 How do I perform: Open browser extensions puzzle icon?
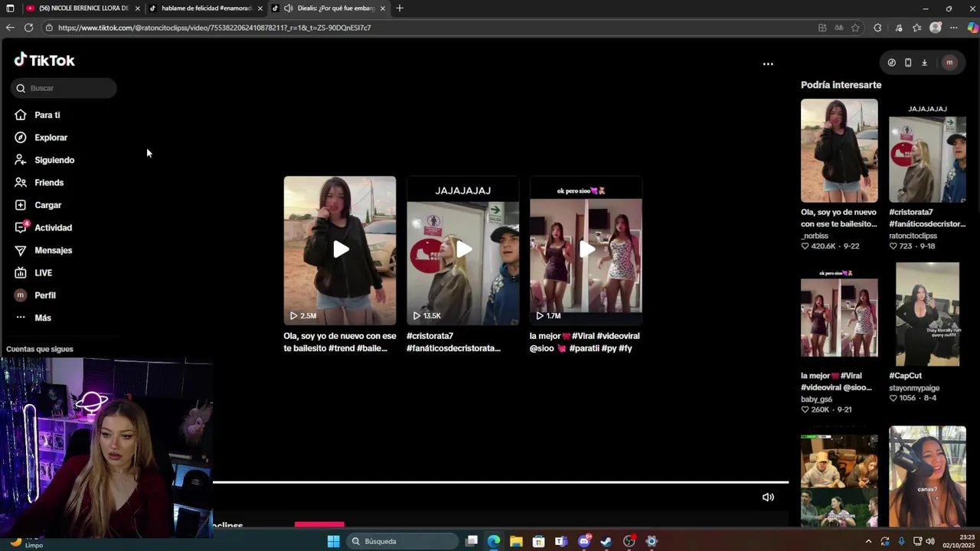(877, 28)
